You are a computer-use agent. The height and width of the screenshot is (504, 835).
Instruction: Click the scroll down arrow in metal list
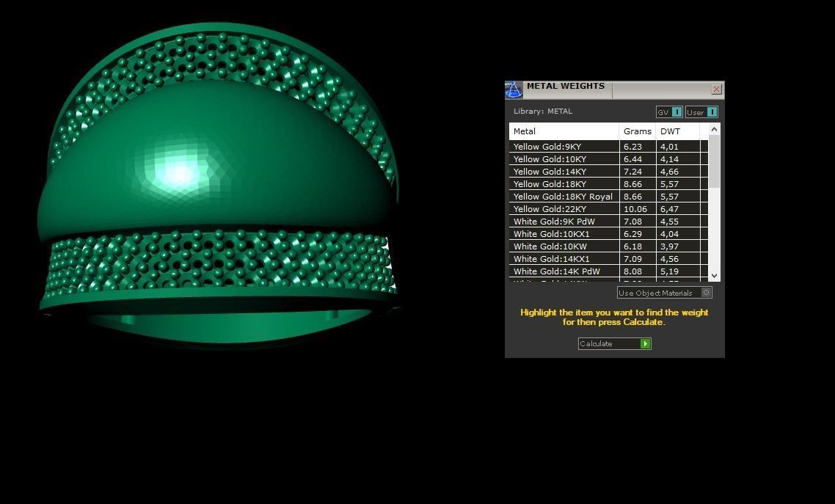pyautogui.click(x=714, y=276)
